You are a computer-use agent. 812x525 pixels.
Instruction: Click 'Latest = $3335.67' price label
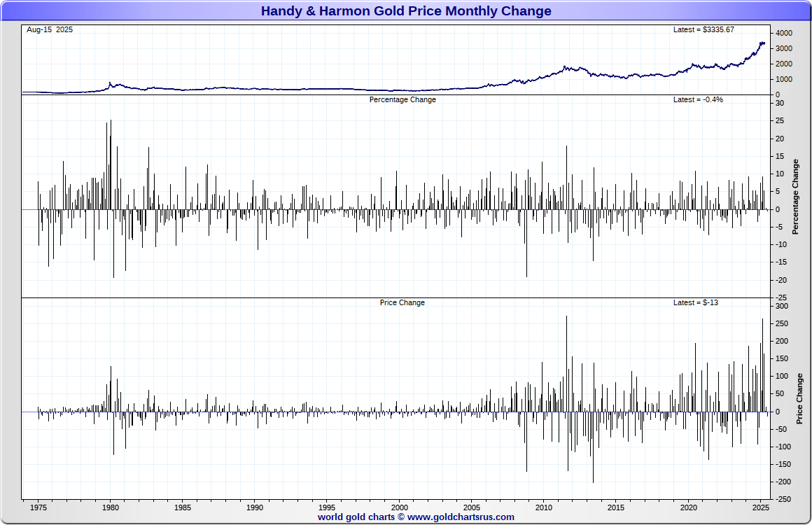click(703, 29)
